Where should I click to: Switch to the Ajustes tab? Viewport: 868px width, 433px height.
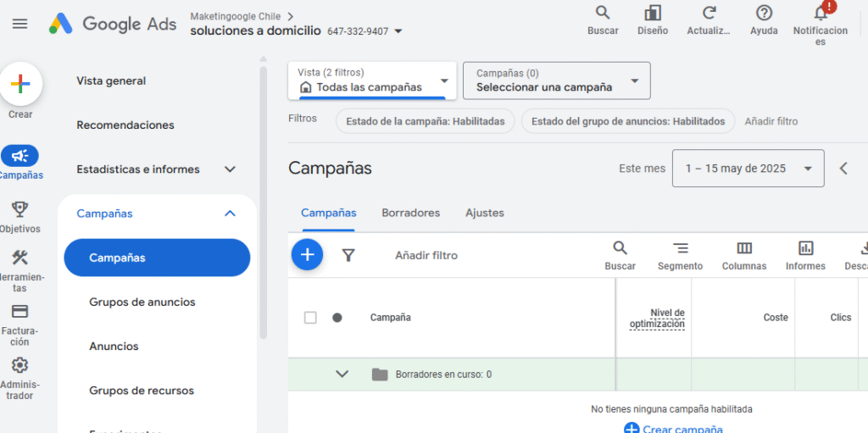pyautogui.click(x=485, y=214)
